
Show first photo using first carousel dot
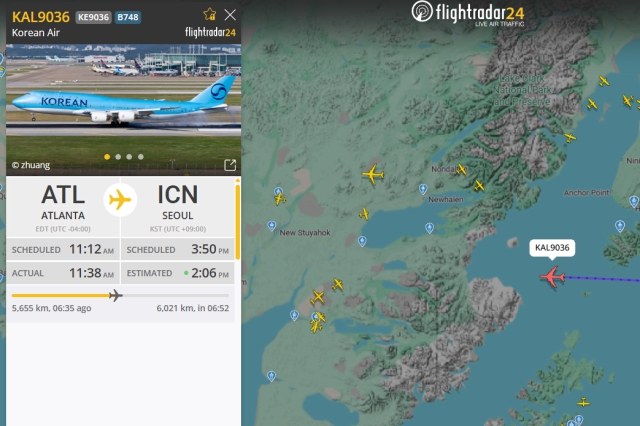point(107,157)
